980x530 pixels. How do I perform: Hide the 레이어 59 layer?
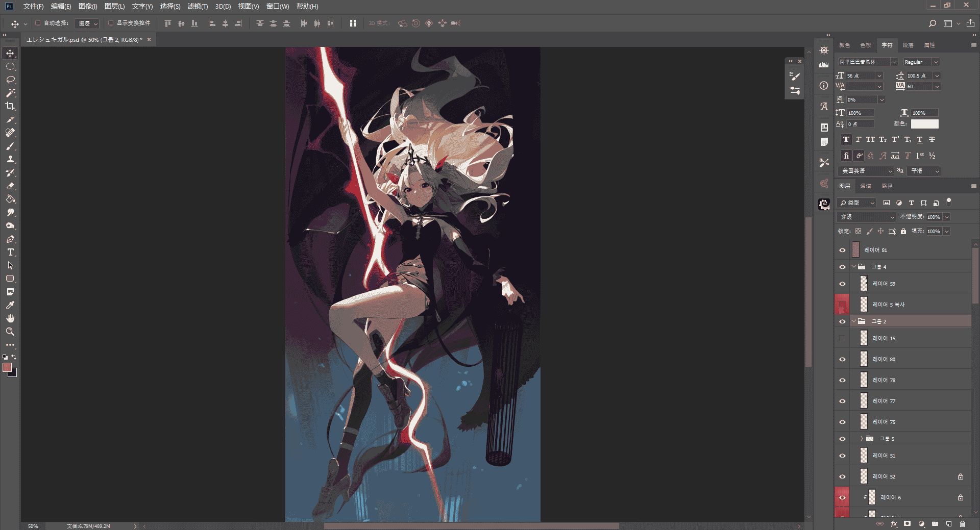[x=842, y=284]
